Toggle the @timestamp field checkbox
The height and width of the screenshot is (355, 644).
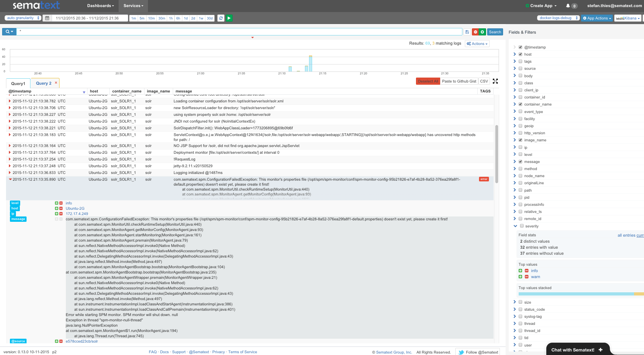pyautogui.click(x=520, y=47)
